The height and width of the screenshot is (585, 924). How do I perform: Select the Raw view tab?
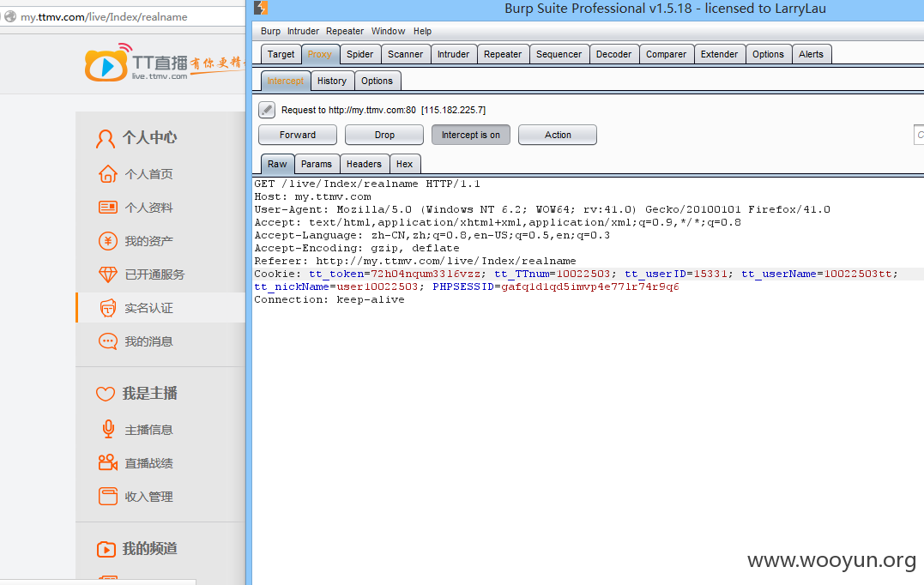[277, 164]
